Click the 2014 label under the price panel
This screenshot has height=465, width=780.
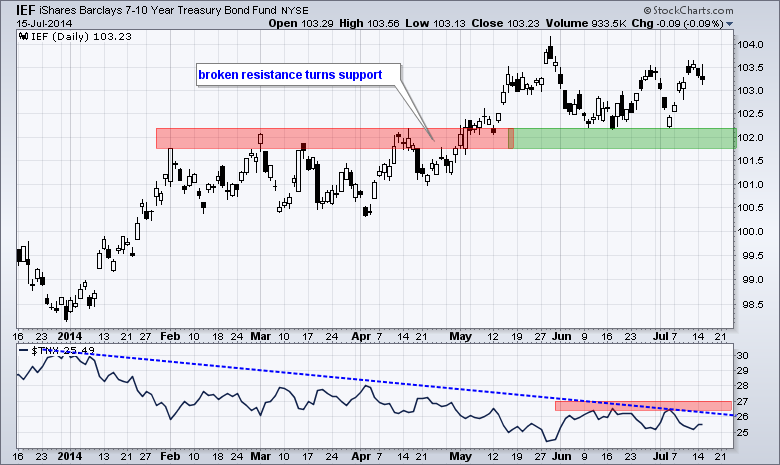click(70, 336)
